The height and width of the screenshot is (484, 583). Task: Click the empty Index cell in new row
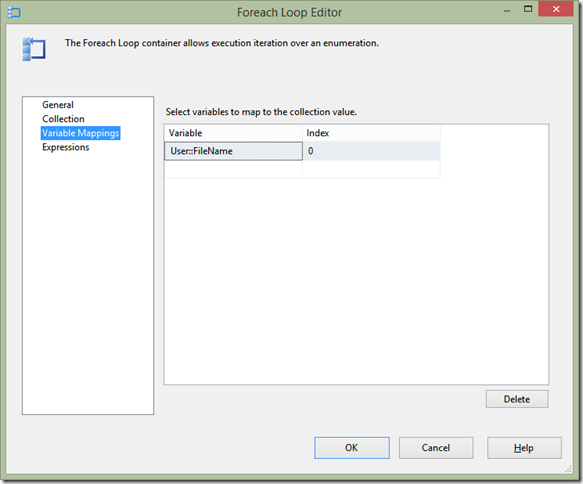(x=371, y=169)
